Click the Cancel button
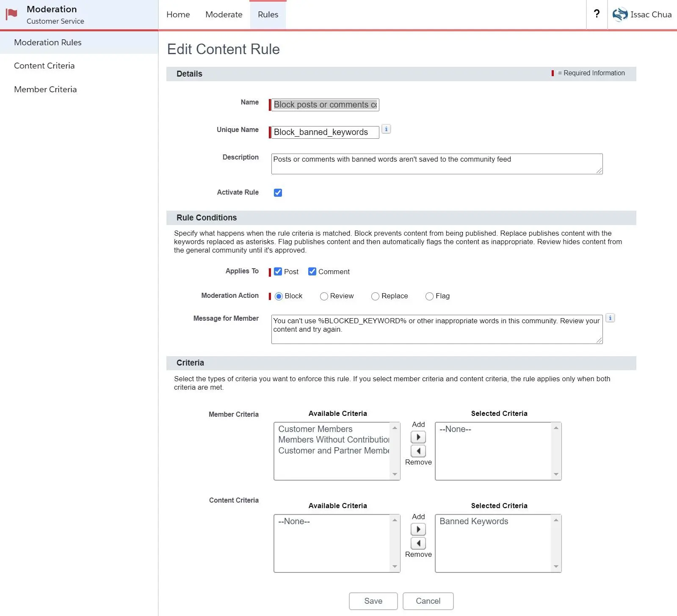 click(428, 601)
